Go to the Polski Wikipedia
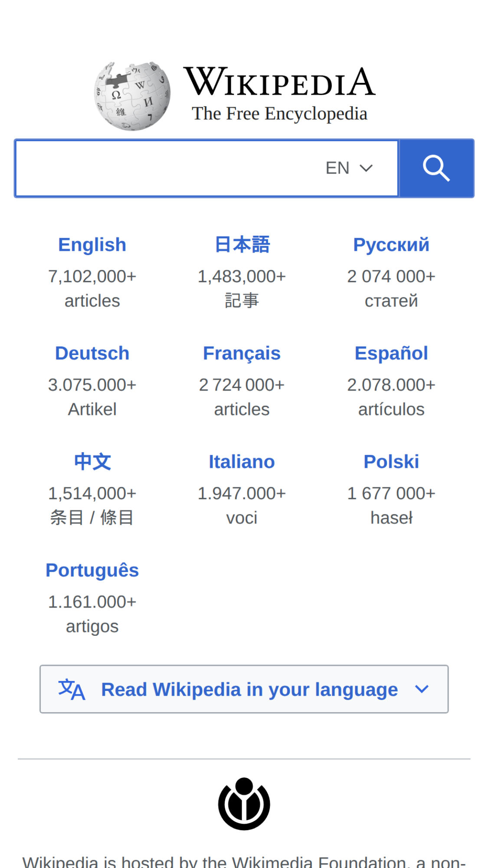The image size is (488, 868). 391,462
